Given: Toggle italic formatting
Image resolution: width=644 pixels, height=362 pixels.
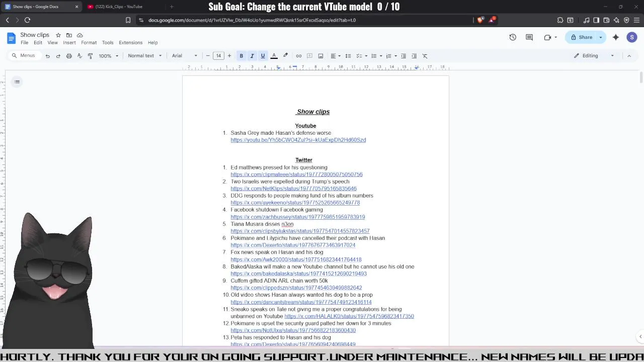Looking at the screenshot, I should click(252, 56).
